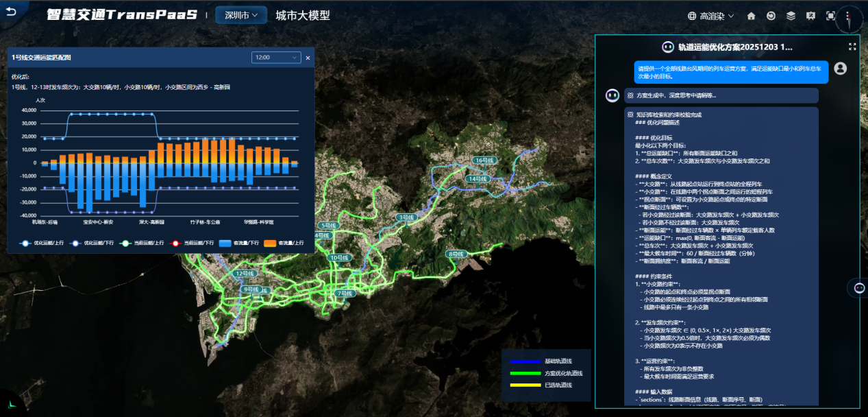Click the back arrow icon
Viewport: 868px width, 417px height.
(12, 12)
